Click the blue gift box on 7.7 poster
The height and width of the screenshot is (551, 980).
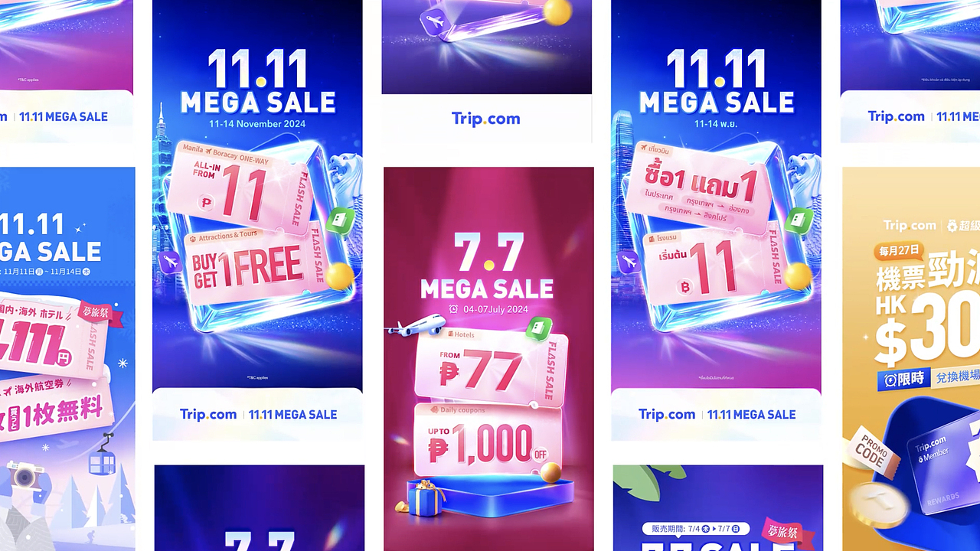click(x=426, y=500)
